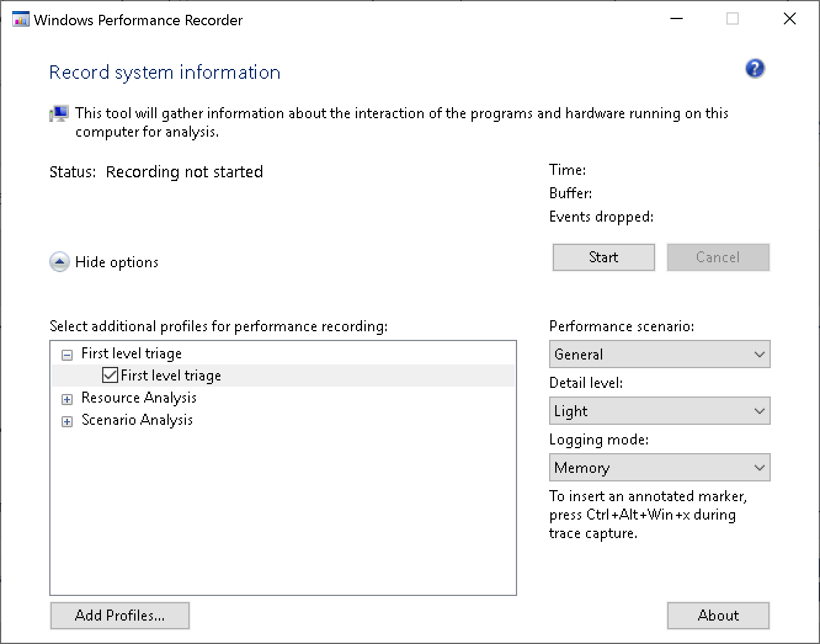The image size is (820, 644).
Task: Click the Add Profiles... button
Action: pos(119,616)
